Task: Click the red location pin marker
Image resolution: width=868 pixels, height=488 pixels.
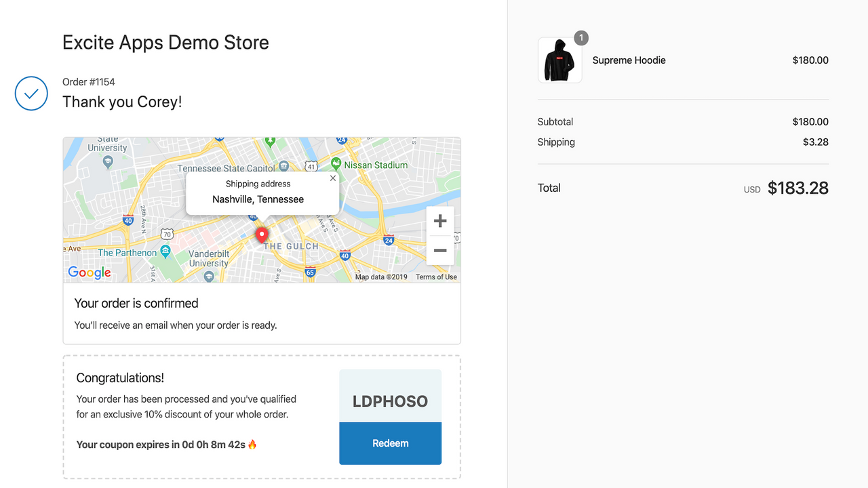Action: pyautogui.click(x=262, y=235)
